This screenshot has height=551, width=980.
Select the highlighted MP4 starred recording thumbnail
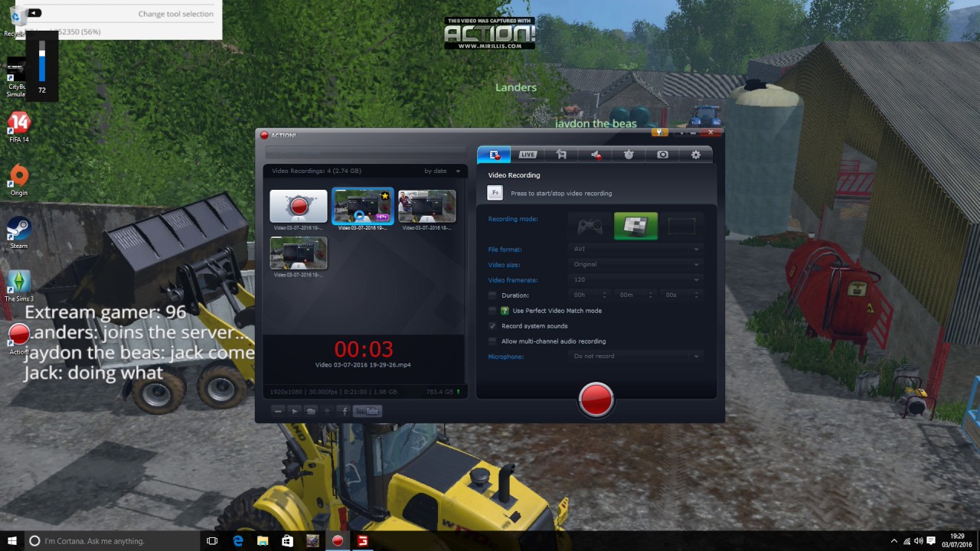point(363,207)
